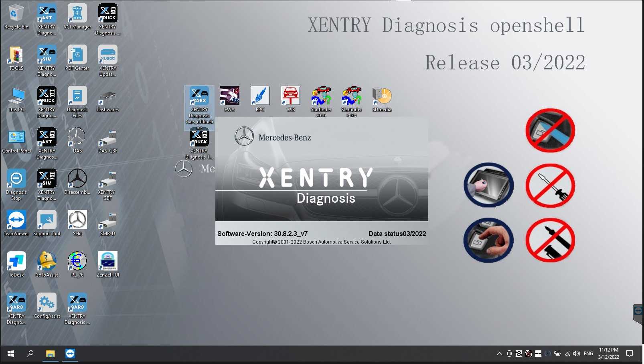This screenshot has height=364, width=644.
Task: Click the XENTRY Diagnosis splash screen
Action: coord(322,181)
